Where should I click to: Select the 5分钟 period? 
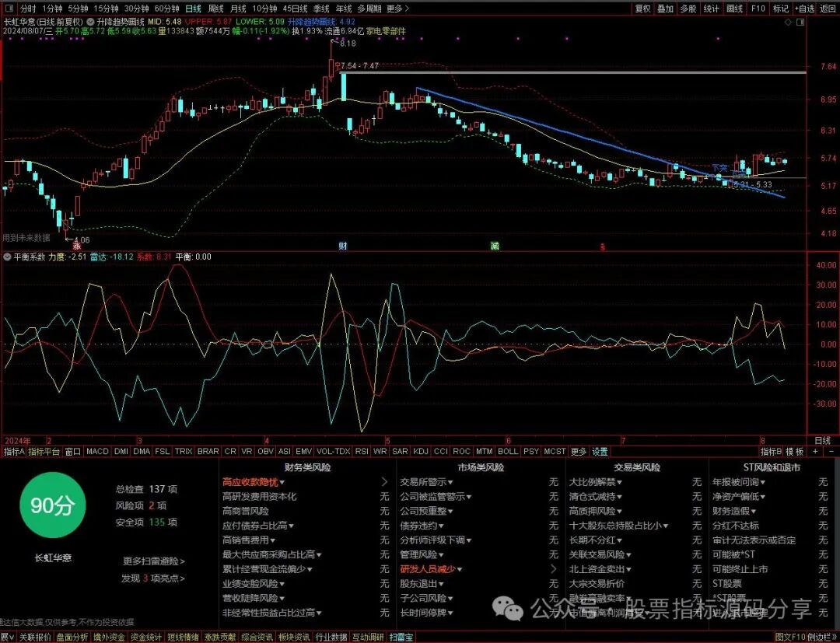pyautogui.click(x=78, y=9)
